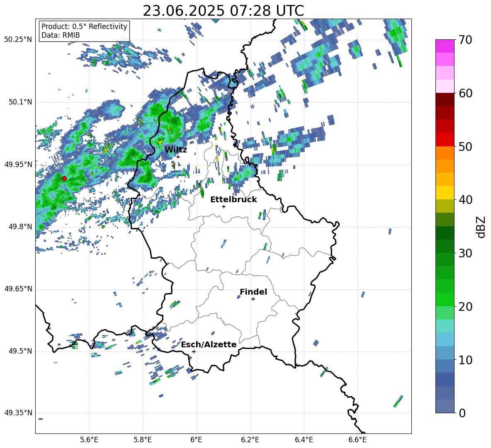The image size is (491, 448).
Task: Pick the yellow colorbar swatch at 40
Action: pos(445,193)
